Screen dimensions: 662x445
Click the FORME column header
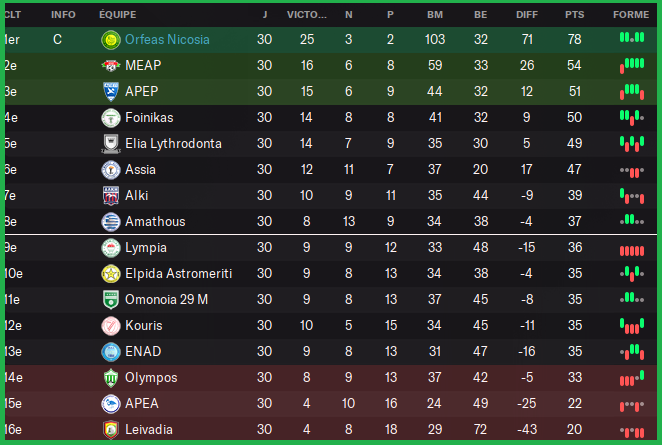coord(630,15)
